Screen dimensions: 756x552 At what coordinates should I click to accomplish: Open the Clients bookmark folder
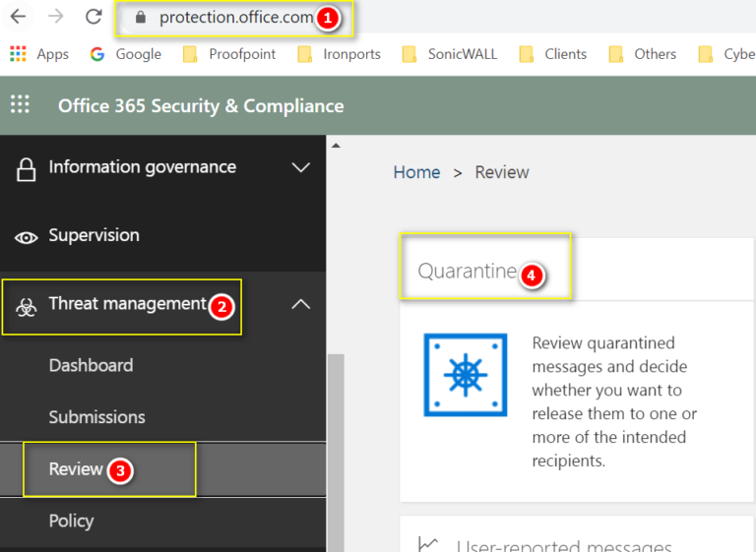[552, 54]
